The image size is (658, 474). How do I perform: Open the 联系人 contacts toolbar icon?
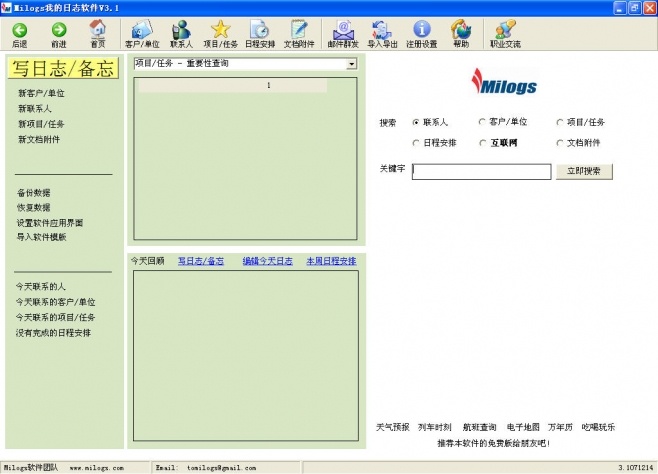[x=181, y=30]
